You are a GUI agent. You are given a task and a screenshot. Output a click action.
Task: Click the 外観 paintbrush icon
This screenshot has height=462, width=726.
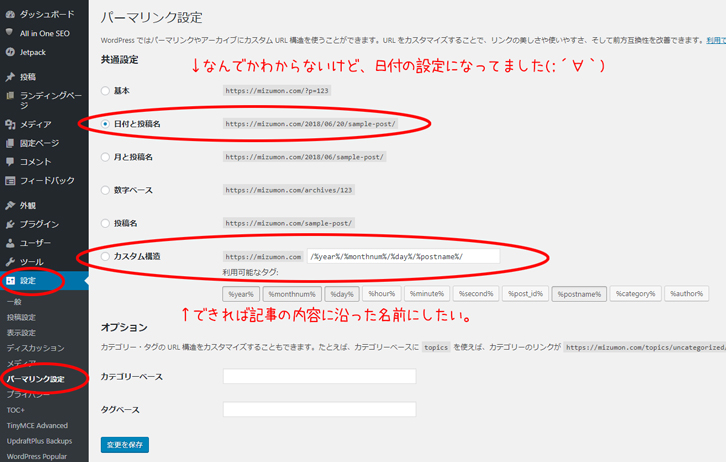click(10, 205)
